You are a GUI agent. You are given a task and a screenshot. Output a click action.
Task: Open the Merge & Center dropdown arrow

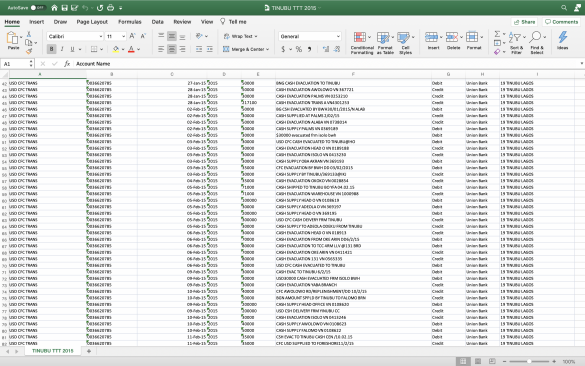tap(268, 49)
